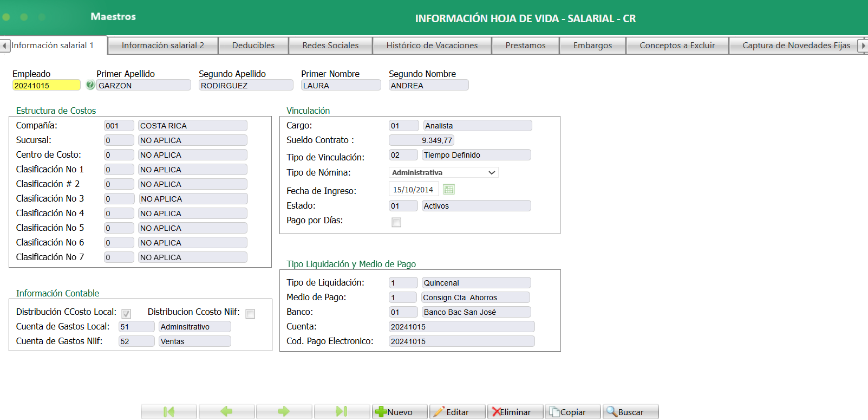Click Cuenta de Gastos Niif code 52
Image resolution: width=868 pixels, height=420 pixels.
[136, 341]
